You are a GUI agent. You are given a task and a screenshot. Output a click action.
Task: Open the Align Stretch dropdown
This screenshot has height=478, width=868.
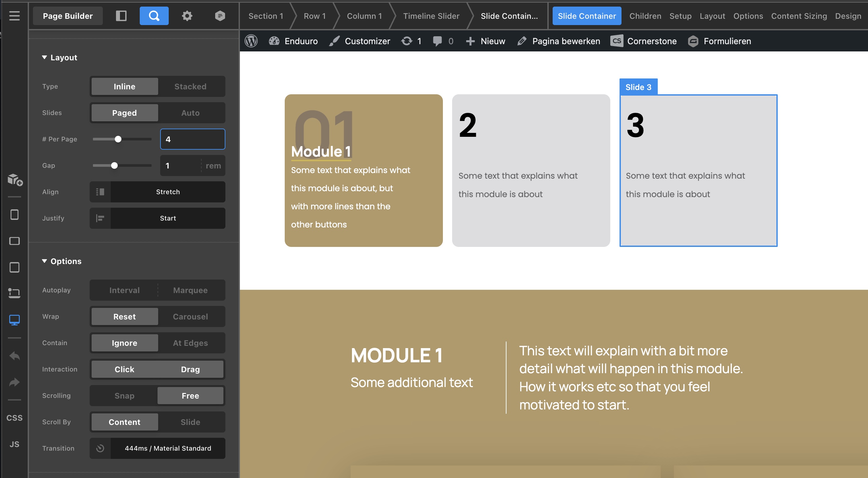pos(167,192)
